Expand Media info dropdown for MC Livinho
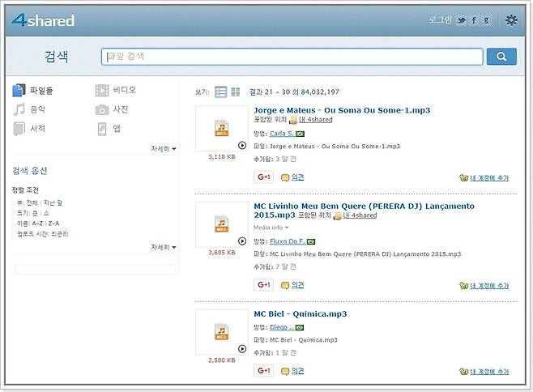533x392 pixels. [271, 228]
